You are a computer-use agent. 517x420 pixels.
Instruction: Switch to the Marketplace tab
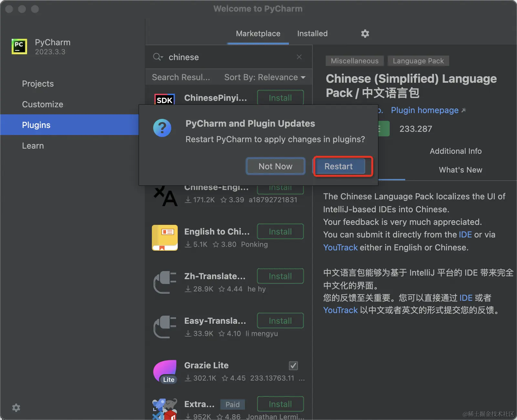(x=258, y=34)
